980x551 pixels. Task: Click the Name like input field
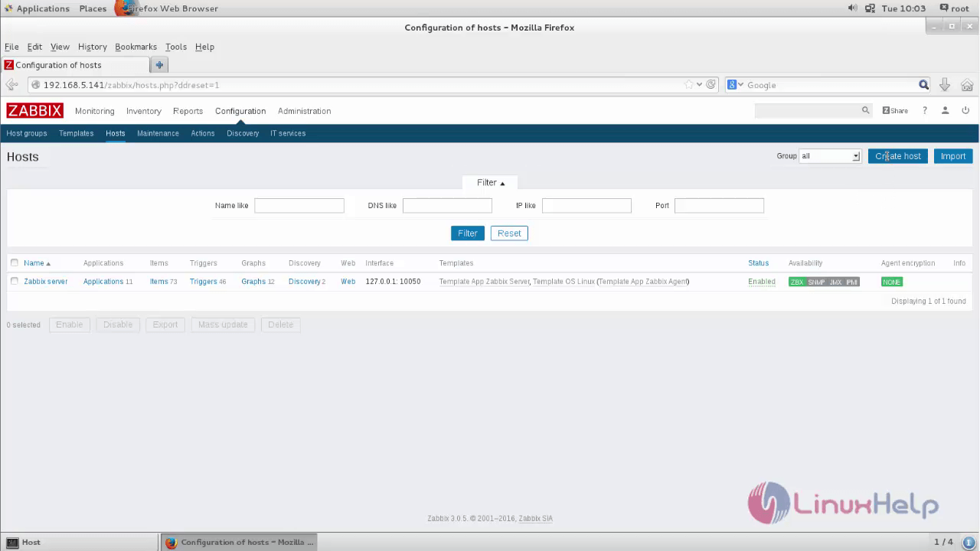click(x=299, y=205)
